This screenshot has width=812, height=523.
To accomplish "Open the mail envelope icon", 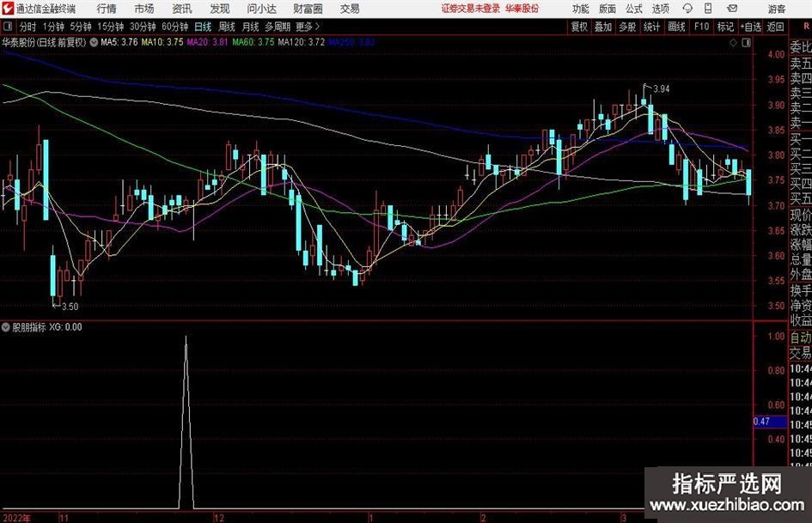I will pos(732,9).
